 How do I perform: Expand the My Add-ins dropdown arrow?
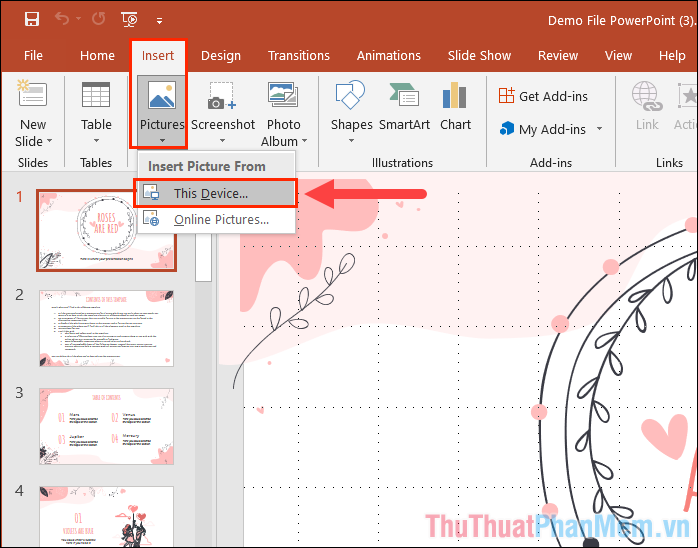point(600,129)
